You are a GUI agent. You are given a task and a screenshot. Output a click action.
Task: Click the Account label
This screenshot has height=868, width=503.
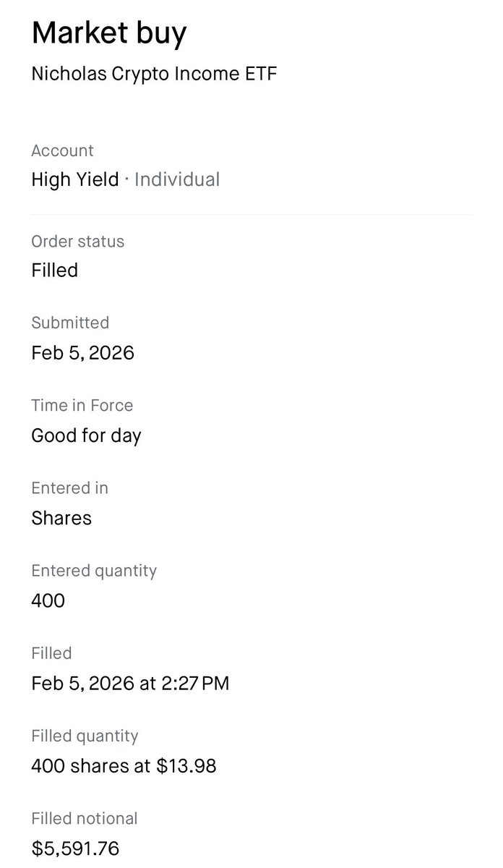pos(62,151)
